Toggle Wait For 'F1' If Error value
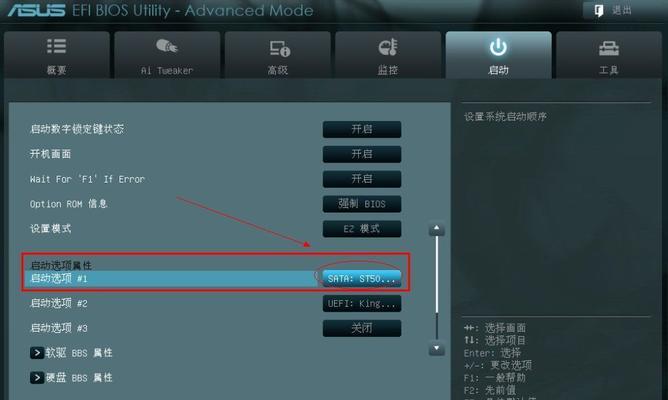Image resolution: width=668 pixels, height=400 pixels. [x=362, y=179]
